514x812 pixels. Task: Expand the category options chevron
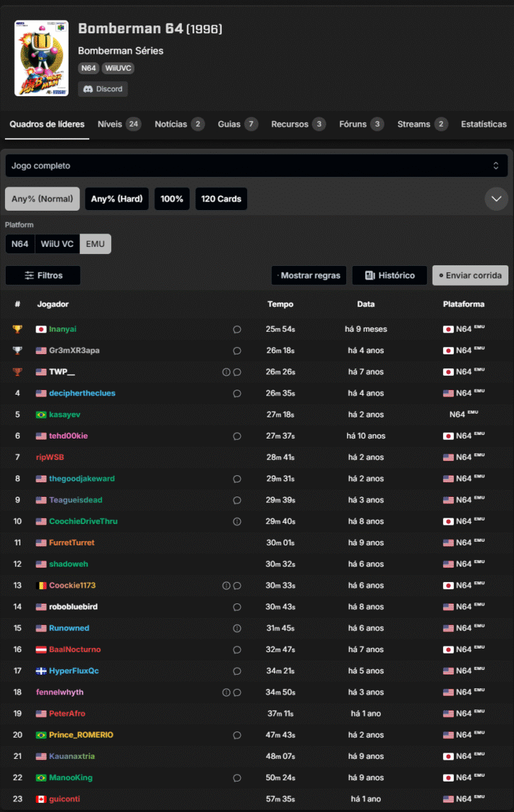[496, 199]
